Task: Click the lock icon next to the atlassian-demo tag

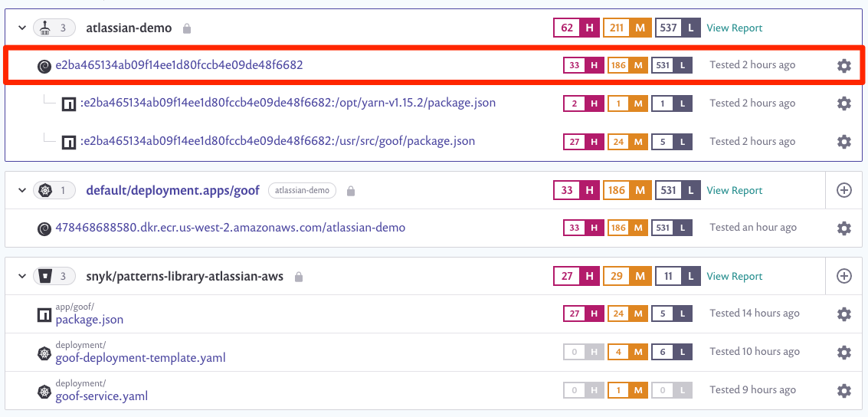Action: point(350,191)
